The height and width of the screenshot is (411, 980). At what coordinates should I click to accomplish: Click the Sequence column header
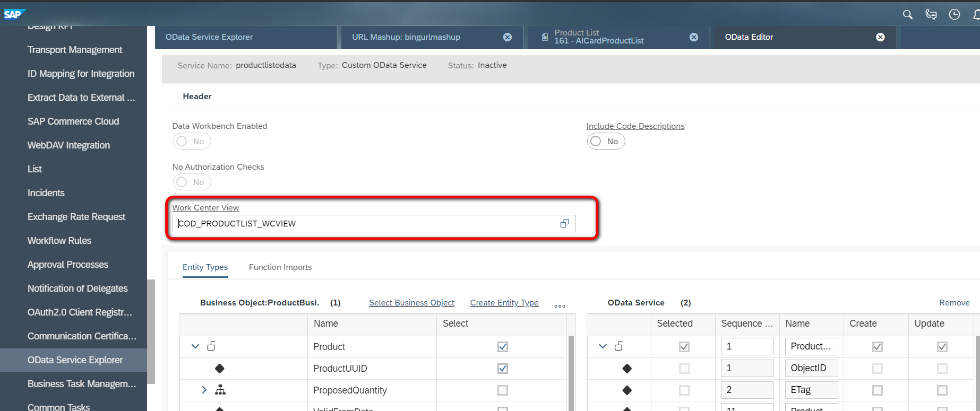[747, 323]
